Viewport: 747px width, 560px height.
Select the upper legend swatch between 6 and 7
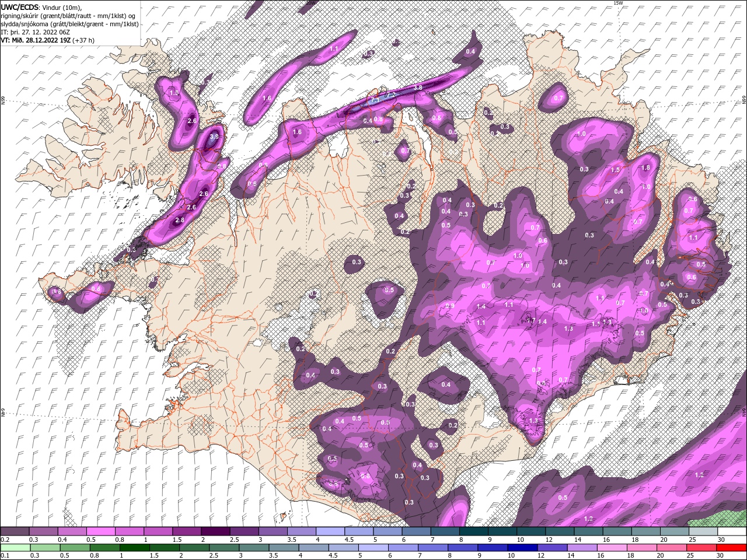[x=417, y=531]
